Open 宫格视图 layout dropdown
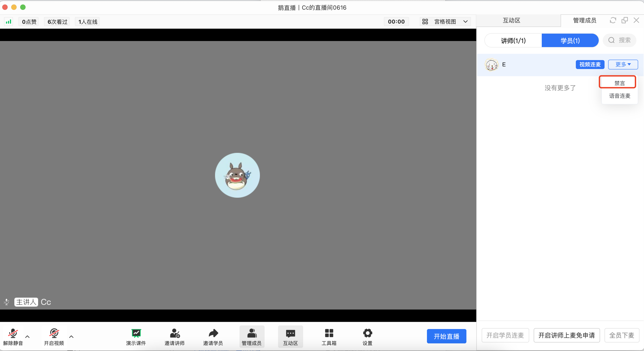This screenshot has height=351, width=644. [445, 22]
